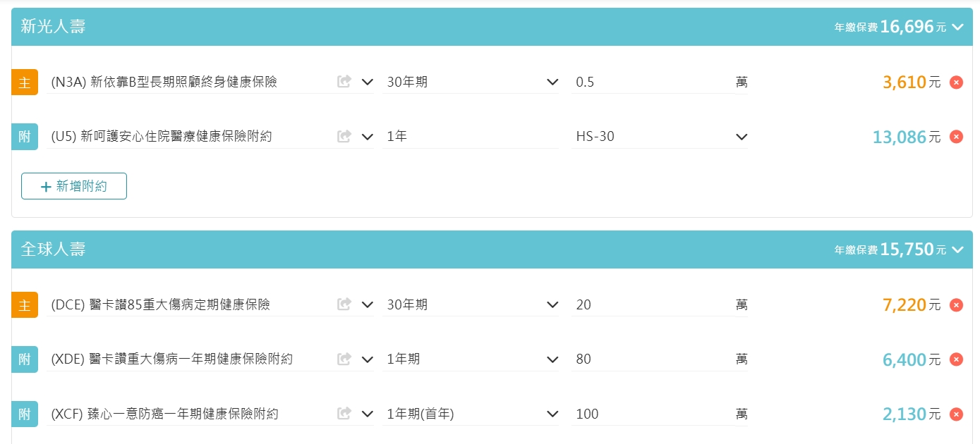The height and width of the screenshot is (444, 980).
Task: Open share icon for XDE 醫卡讚 rider
Action: pos(344,359)
